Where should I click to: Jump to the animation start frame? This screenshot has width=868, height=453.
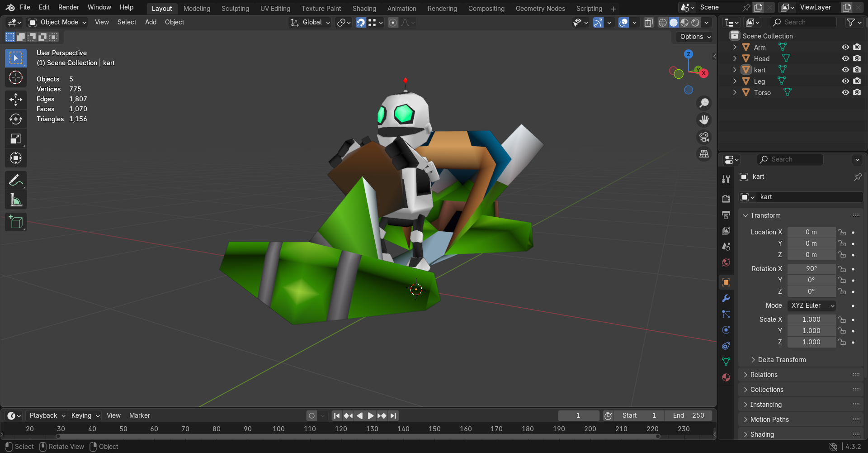click(x=336, y=415)
